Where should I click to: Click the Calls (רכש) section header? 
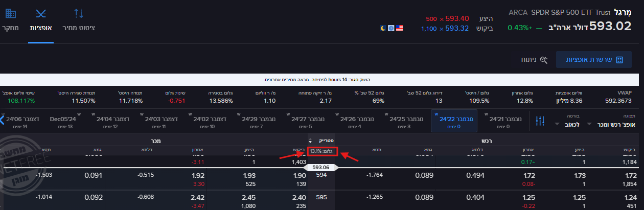(486, 141)
